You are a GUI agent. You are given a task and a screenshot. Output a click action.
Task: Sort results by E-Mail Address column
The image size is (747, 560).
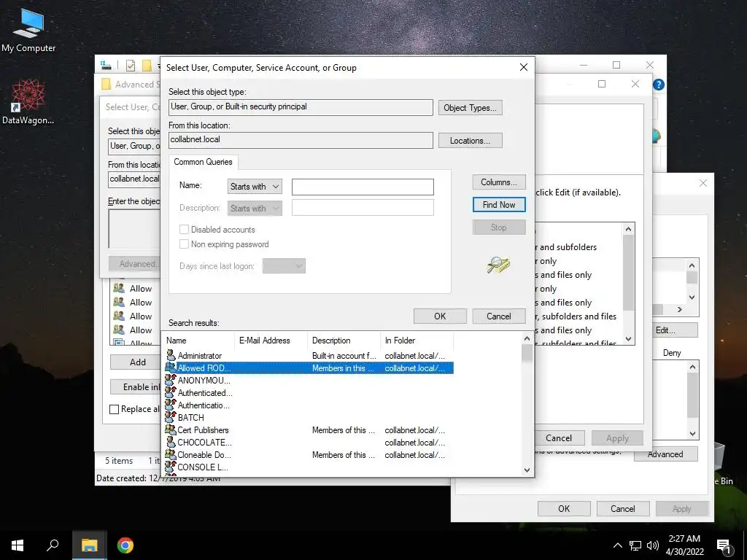[x=271, y=341]
